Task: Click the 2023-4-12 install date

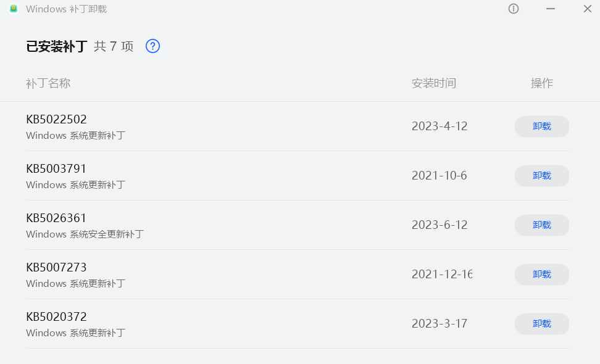Action: [440, 126]
